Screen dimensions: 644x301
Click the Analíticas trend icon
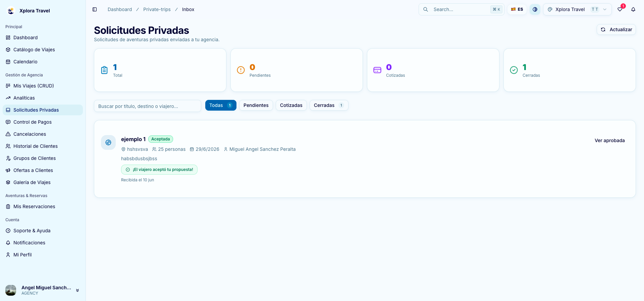click(x=8, y=98)
